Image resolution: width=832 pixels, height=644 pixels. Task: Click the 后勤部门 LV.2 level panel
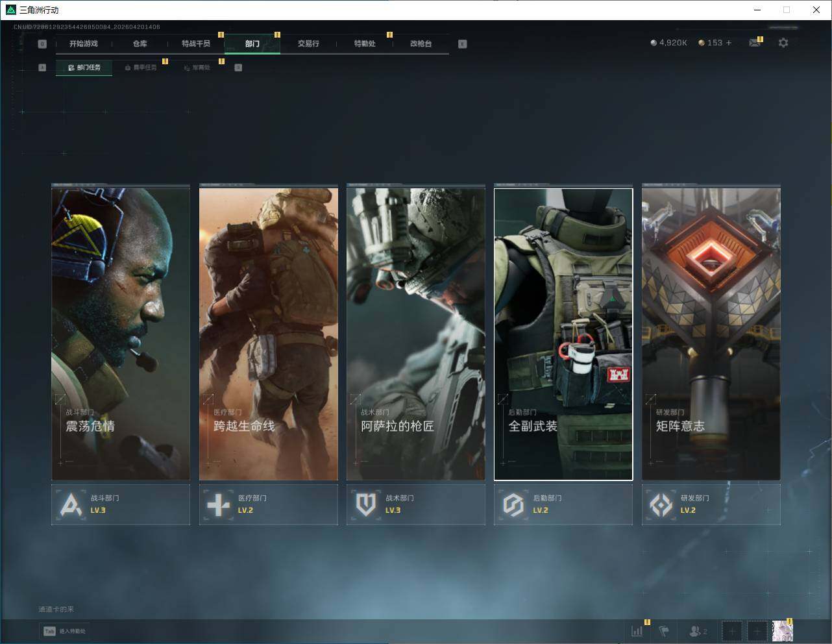[x=563, y=504]
